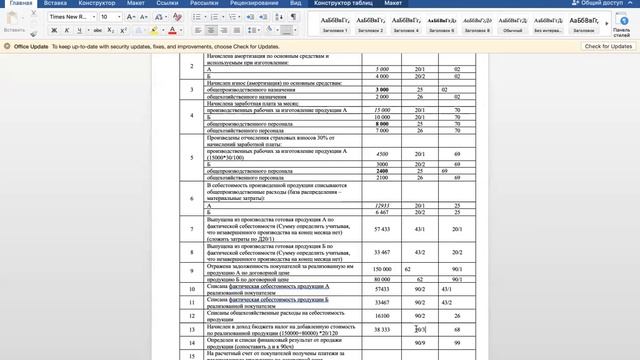The width and height of the screenshot is (640, 360).
Task: Open the bullets style dropdown arrow
Action: [x=205, y=17]
